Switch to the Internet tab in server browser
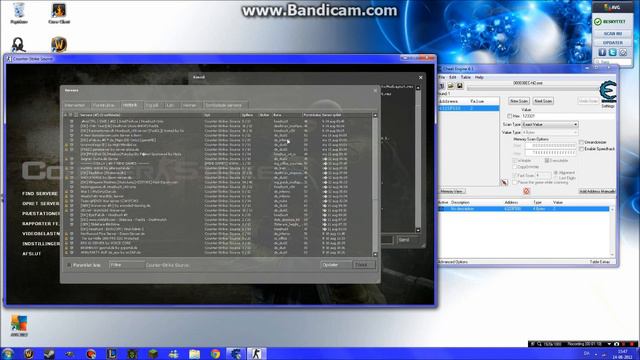This screenshot has height=360, width=640. click(x=76, y=105)
